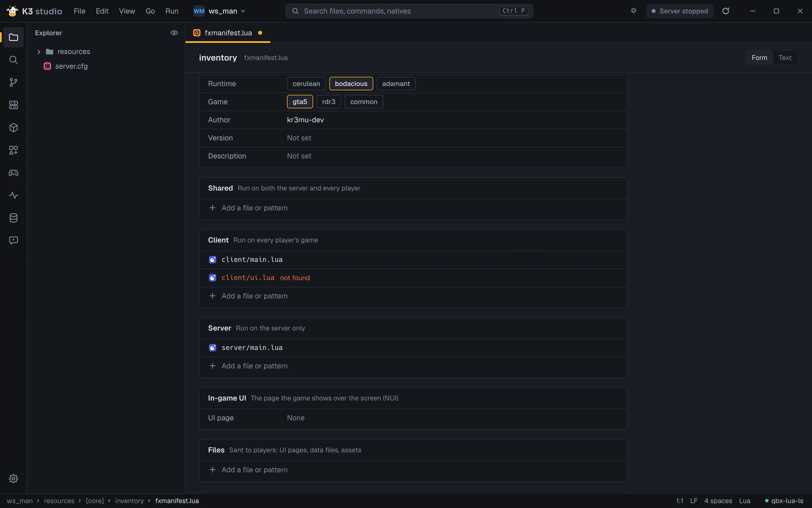
Task: Click the K3 studio cow logo
Action: (12, 11)
